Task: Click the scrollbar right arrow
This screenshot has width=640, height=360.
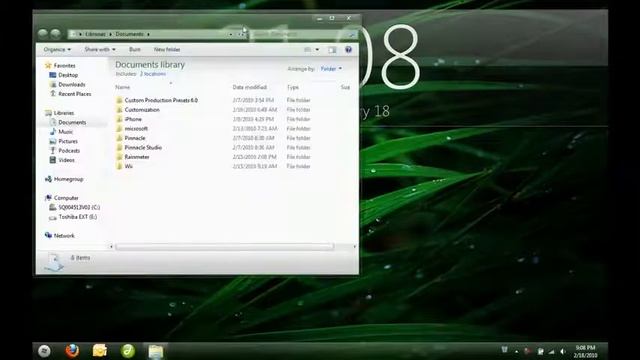Action: (x=354, y=247)
